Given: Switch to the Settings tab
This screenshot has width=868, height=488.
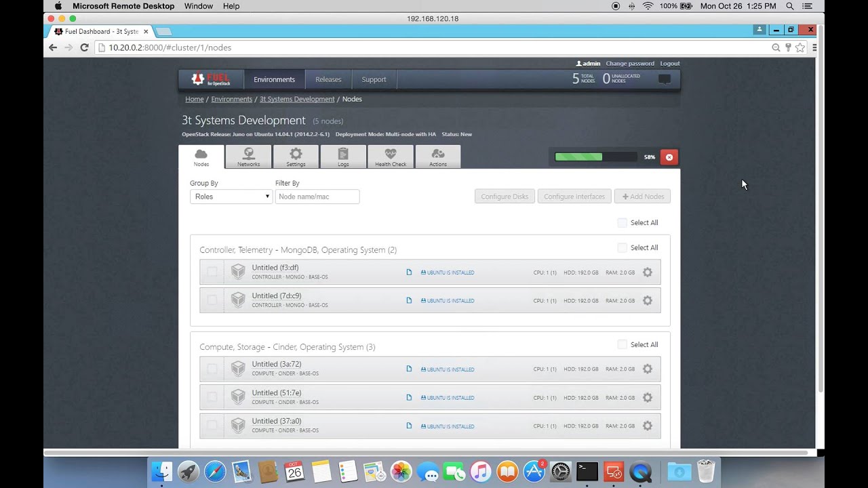Looking at the screenshot, I should click(x=296, y=157).
